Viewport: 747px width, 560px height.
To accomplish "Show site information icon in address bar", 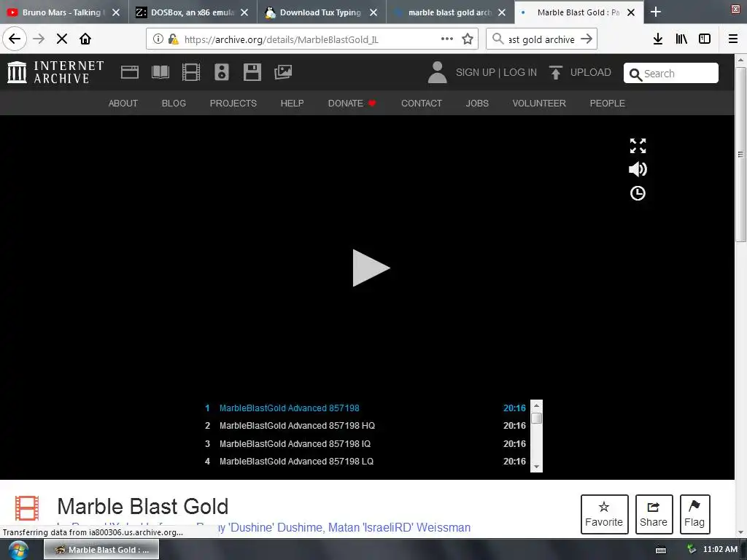I will click(158, 39).
